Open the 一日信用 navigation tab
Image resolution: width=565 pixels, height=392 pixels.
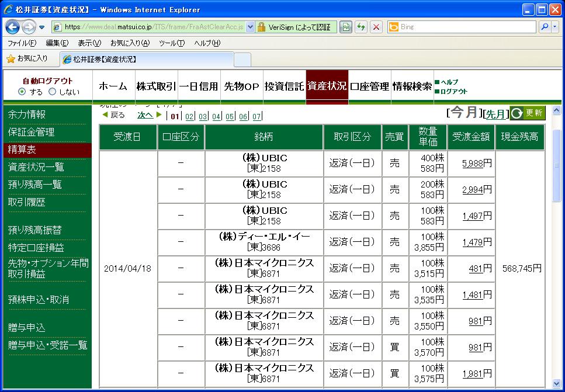point(199,86)
